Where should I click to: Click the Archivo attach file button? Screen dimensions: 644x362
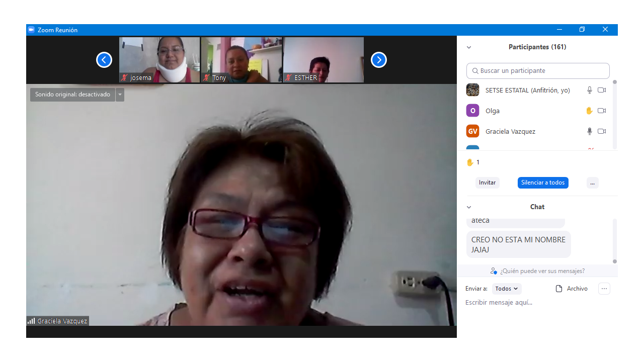coord(572,289)
